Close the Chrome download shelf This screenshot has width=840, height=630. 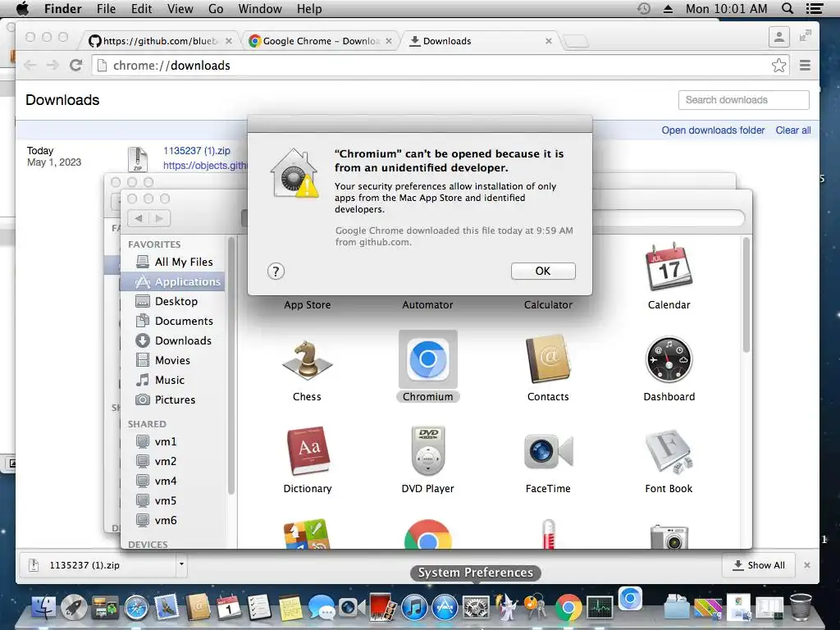(x=807, y=565)
